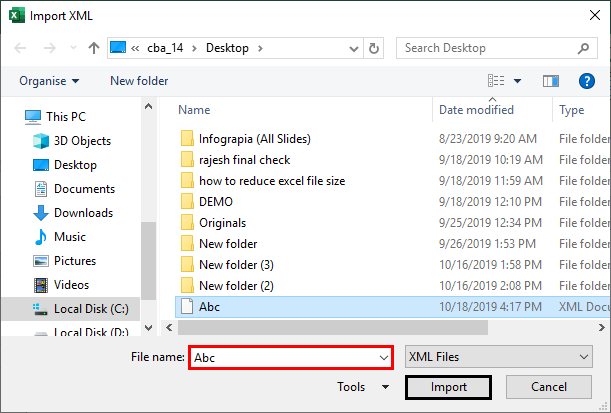
Task: Sort by Date modified column header
Action: tap(476, 110)
